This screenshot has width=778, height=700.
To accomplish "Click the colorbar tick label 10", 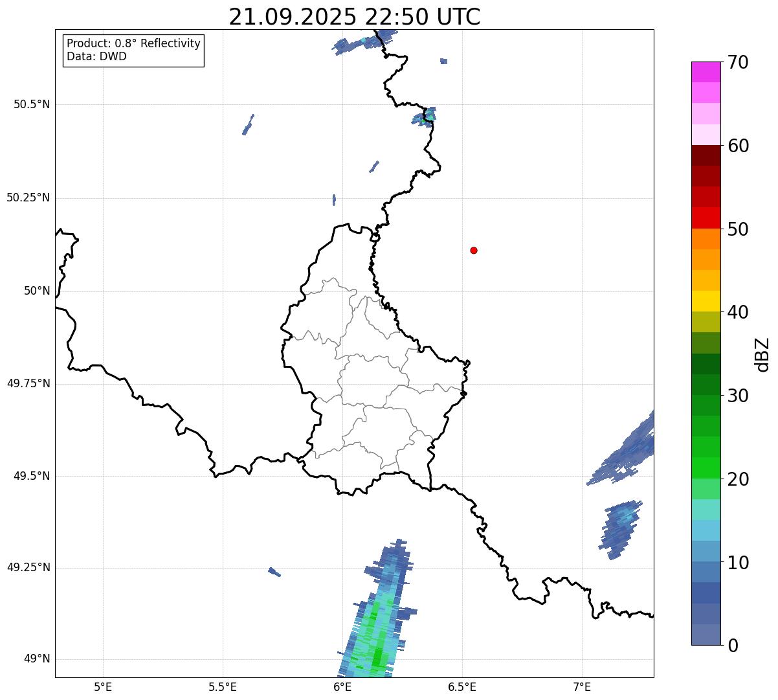I will [x=738, y=563].
